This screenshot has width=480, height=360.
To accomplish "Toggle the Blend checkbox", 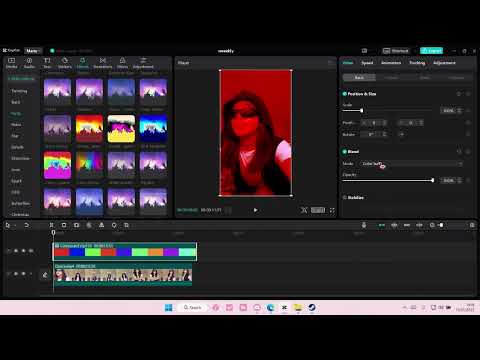I will point(345,152).
